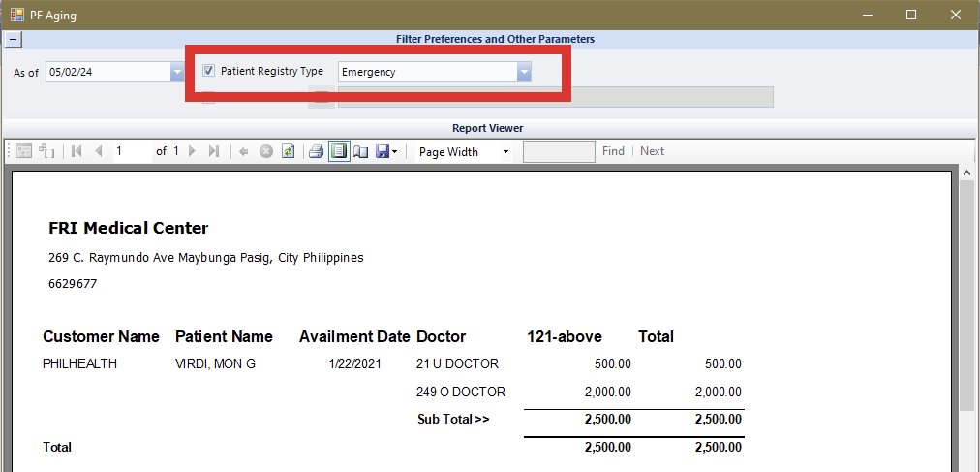The height and width of the screenshot is (472, 980).
Task: Toggle the document map icon
Action: click(24, 151)
